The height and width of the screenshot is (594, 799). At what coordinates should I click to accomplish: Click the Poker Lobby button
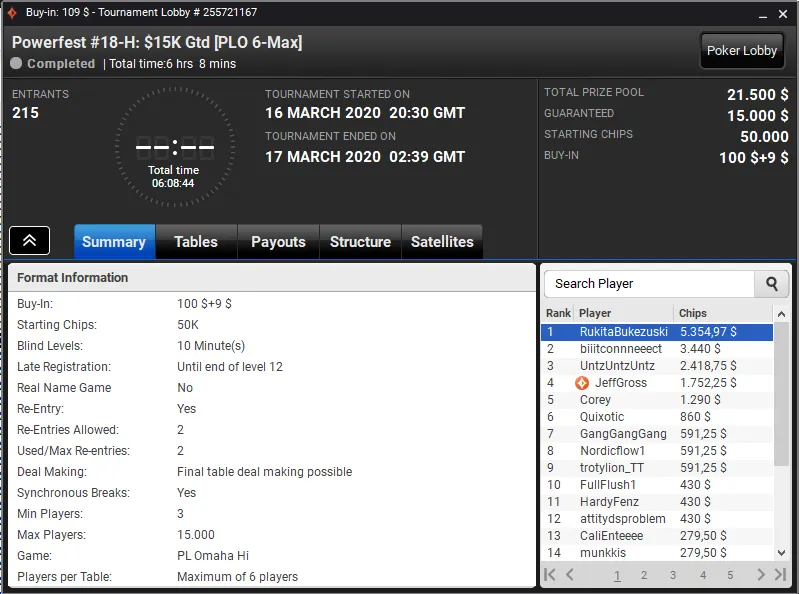pyautogui.click(x=741, y=51)
